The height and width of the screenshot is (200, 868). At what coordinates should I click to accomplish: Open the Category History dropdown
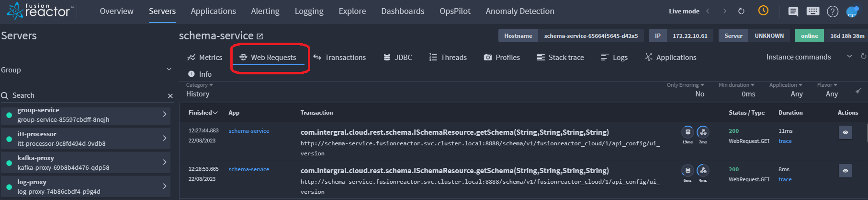pyautogui.click(x=200, y=90)
